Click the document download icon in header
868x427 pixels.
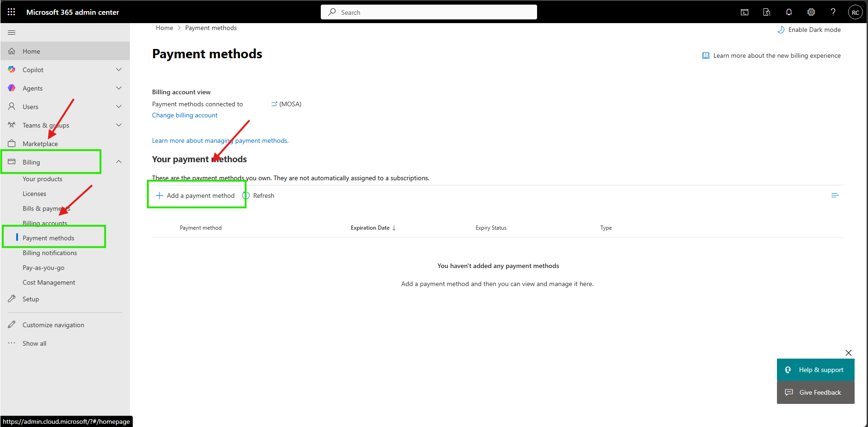click(x=767, y=12)
